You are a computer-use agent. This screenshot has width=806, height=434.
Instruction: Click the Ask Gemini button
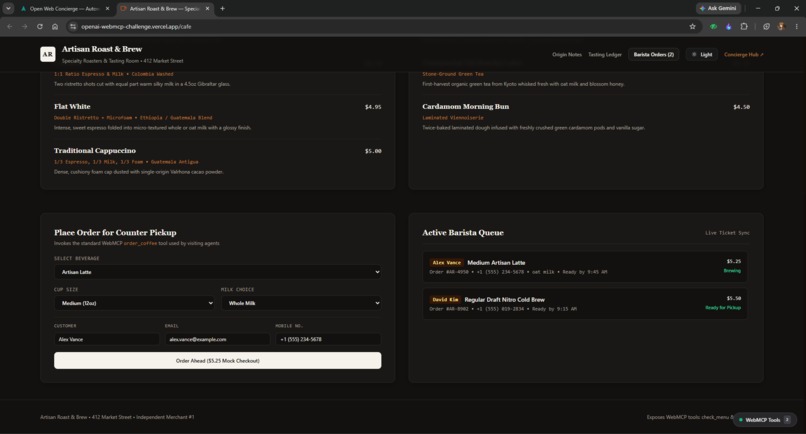click(719, 8)
